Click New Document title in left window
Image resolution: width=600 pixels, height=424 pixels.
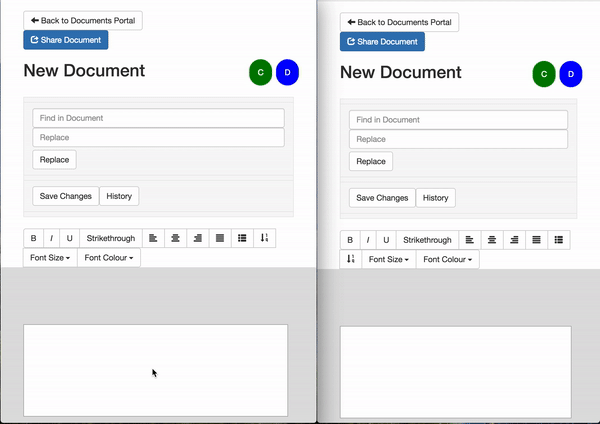point(84,71)
